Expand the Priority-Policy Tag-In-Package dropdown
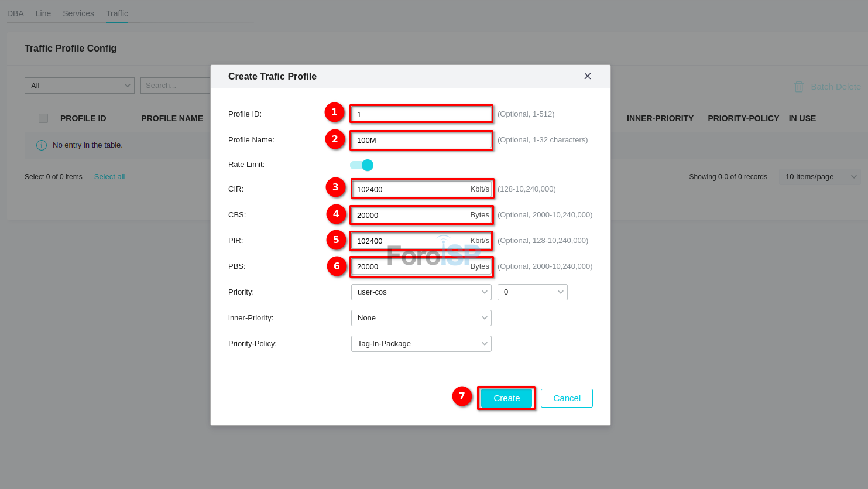 coord(421,344)
